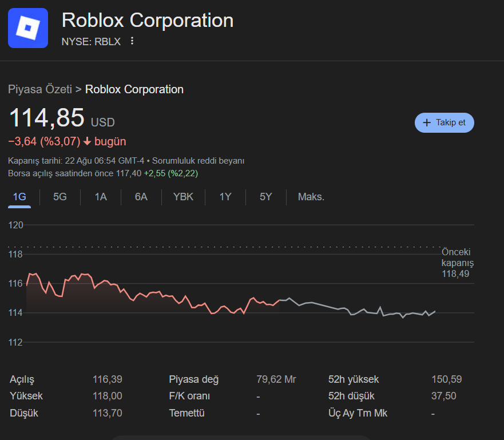The height and width of the screenshot is (440, 504).
Task: Switch to the 1A time range tab
Action: tap(101, 197)
